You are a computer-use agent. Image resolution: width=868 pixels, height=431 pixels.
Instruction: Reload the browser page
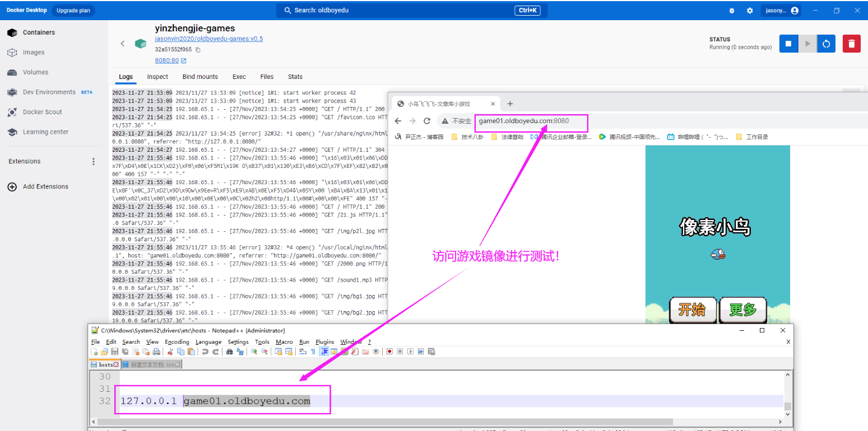point(427,121)
